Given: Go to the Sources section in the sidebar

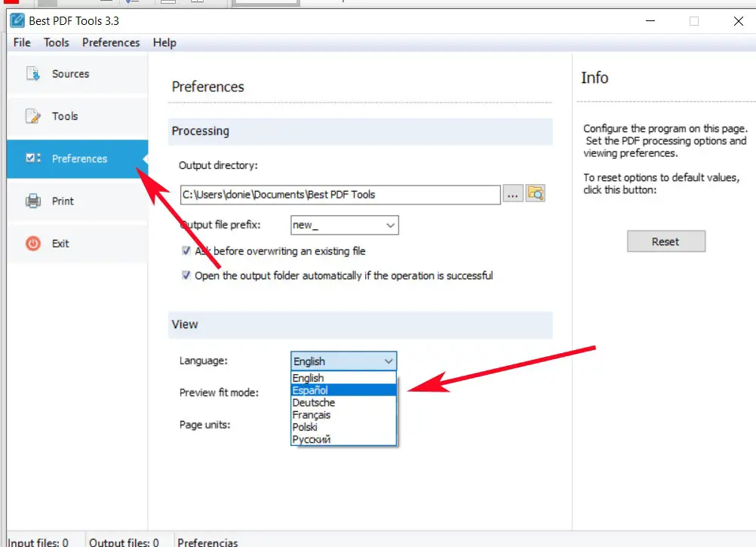Looking at the screenshot, I should point(77,74).
